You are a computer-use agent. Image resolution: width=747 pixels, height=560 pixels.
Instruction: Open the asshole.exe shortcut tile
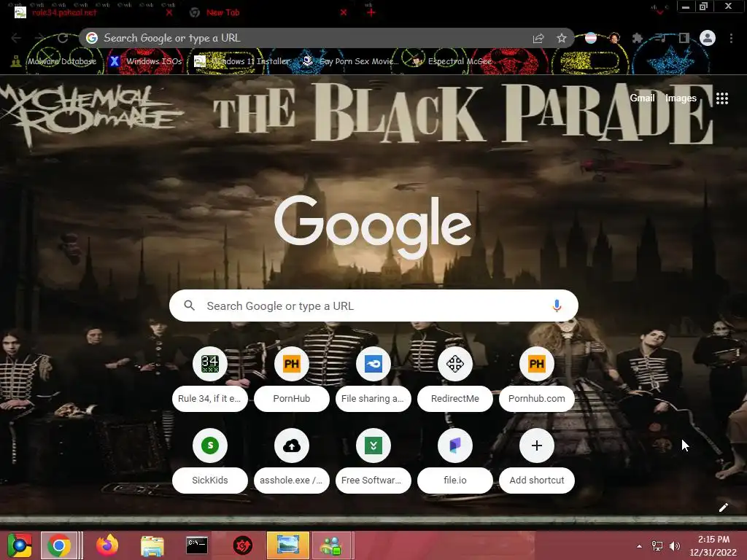point(292,462)
